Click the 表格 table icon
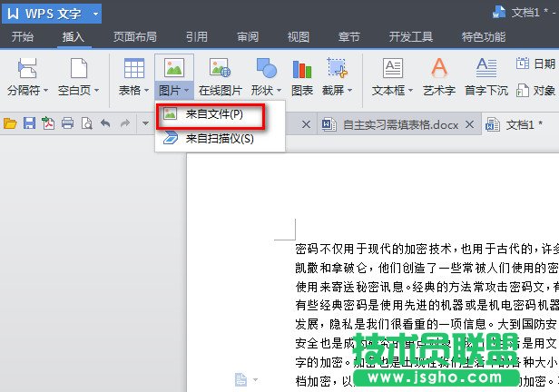Image resolution: width=559 pixels, height=392 pixels. coord(134,68)
